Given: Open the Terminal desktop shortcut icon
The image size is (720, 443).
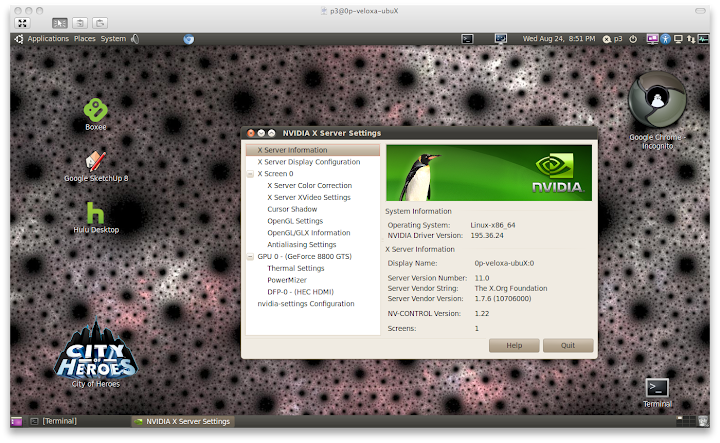Looking at the screenshot, I should tap(657, 388).
